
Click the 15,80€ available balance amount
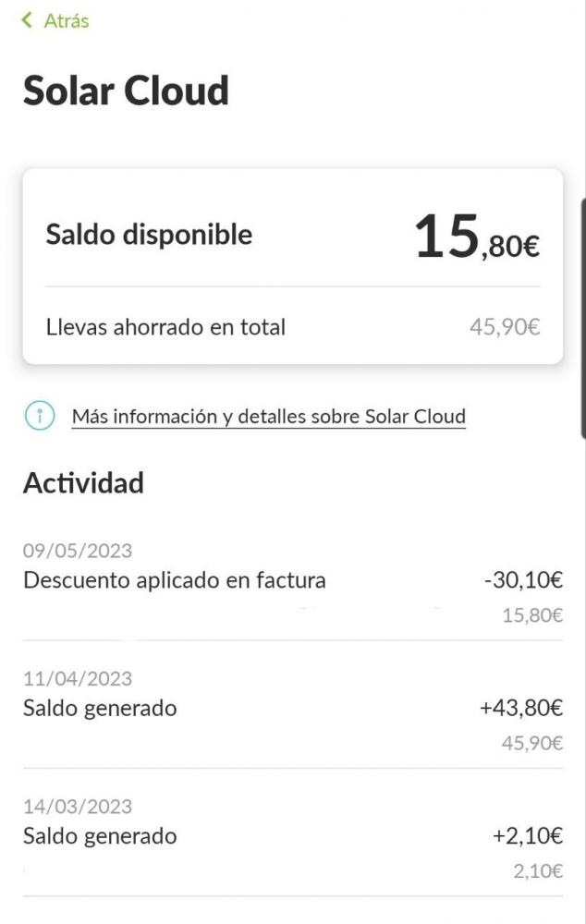point(477,237)
